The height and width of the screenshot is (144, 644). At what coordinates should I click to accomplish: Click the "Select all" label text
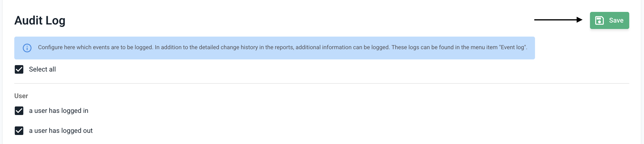click(42, 69)
